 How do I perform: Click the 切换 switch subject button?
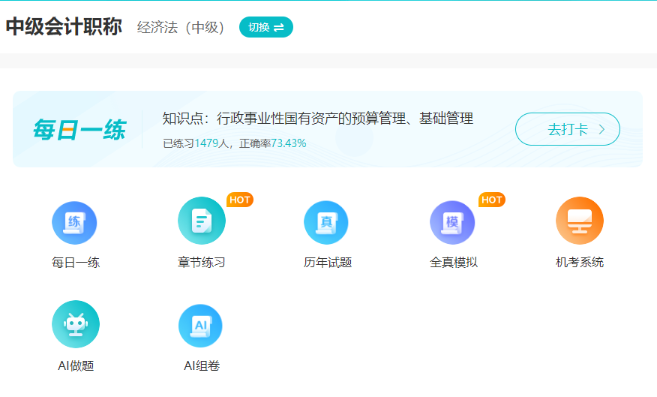(x=266, y=27)
